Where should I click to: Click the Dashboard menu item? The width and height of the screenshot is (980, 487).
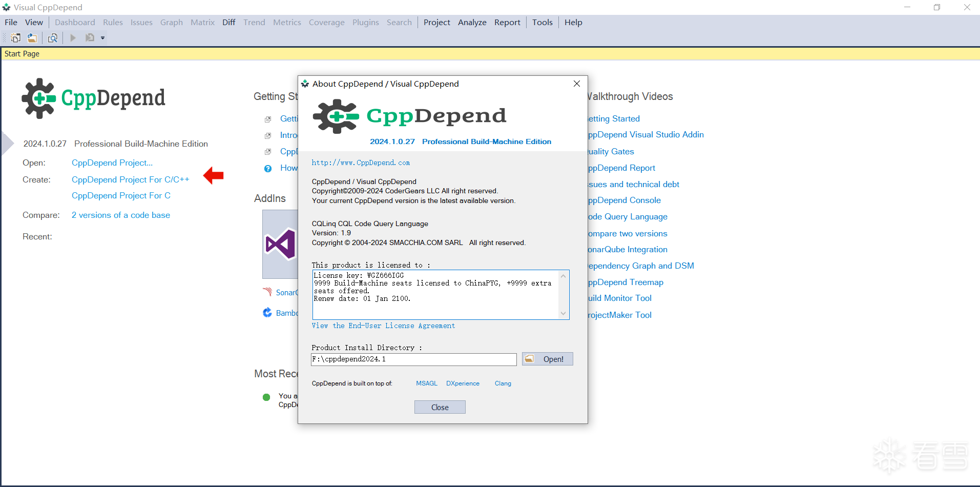(75, 23)
